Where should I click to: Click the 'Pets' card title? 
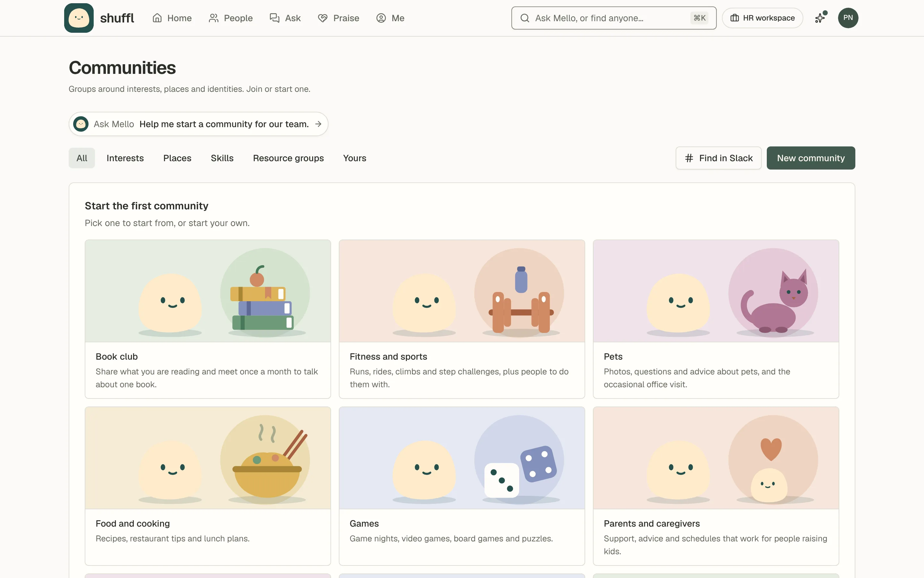tap(613, 356)
